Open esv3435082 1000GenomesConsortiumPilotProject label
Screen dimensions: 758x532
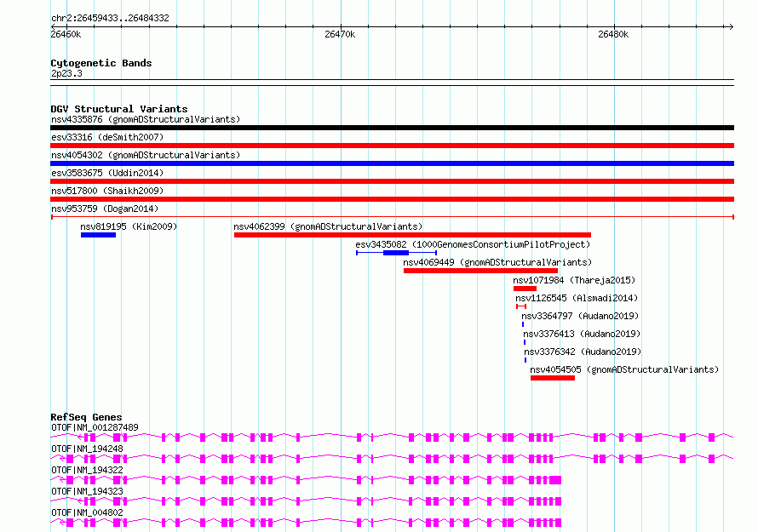[473, 244]
